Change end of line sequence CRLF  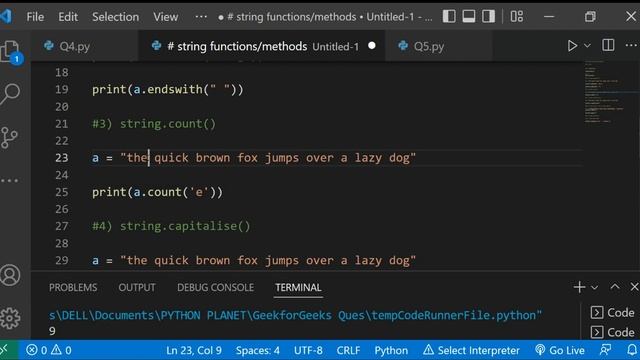click(348, 350)
